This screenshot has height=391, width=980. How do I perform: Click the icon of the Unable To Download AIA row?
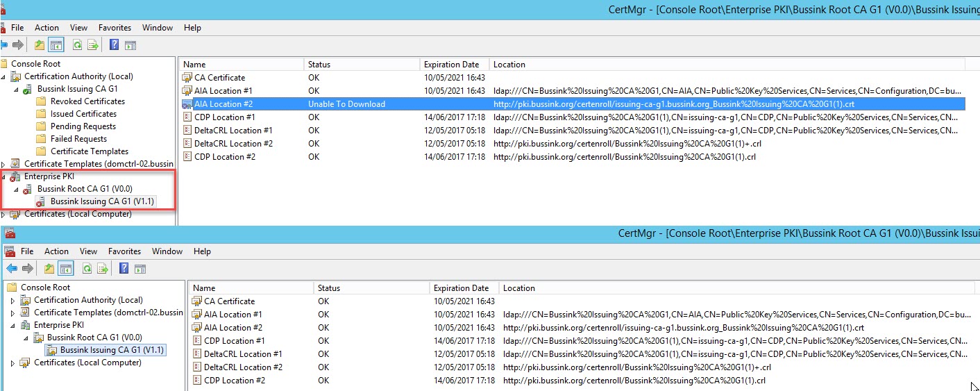[x=187, y=104]
